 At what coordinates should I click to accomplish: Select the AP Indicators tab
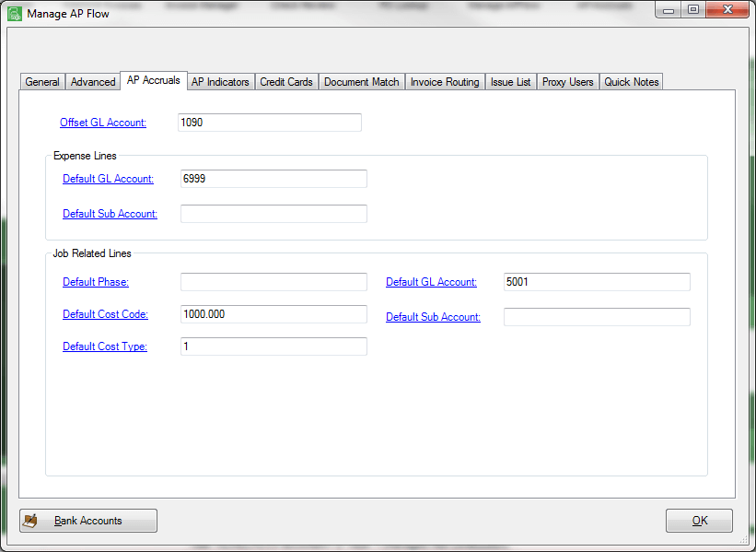click(x=220, y=81)
